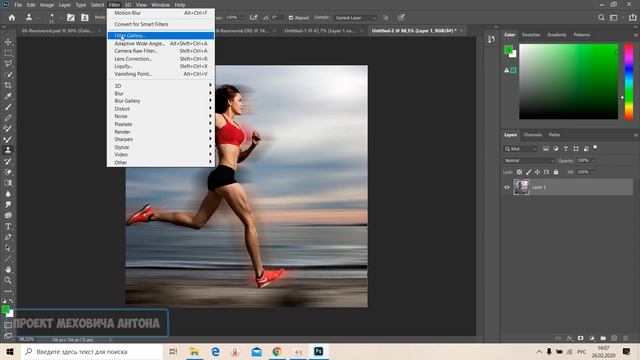This screenshot has width=640, height=360.
Task: Click the Windows search input field
Action: pyautogui.click(x=91, y=351)
